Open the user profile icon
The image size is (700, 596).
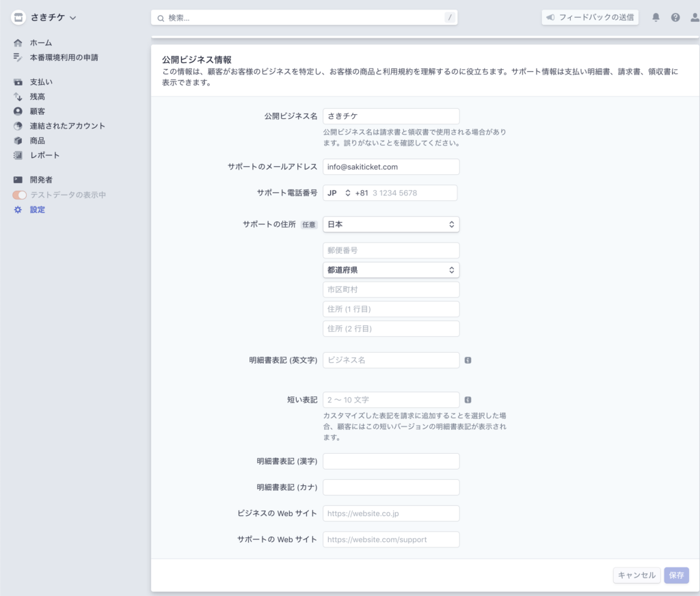pyautogui.click(x=695, y=17)
